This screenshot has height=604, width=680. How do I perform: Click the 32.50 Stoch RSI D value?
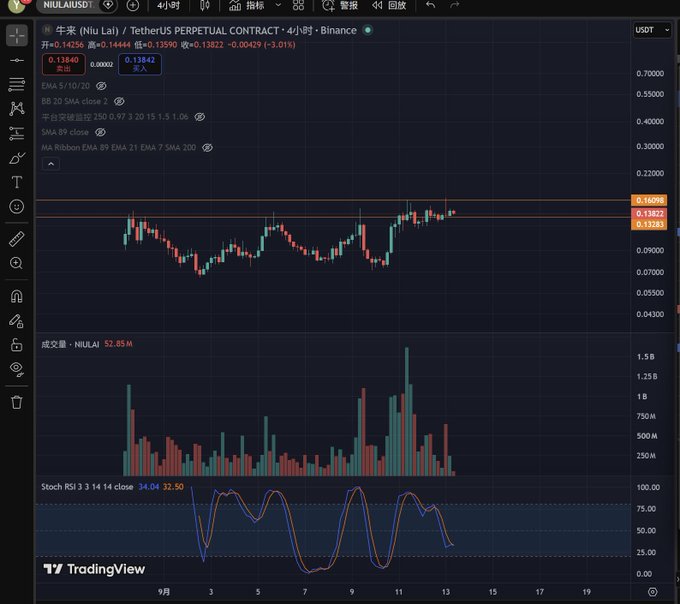click(x=173, y=487)
